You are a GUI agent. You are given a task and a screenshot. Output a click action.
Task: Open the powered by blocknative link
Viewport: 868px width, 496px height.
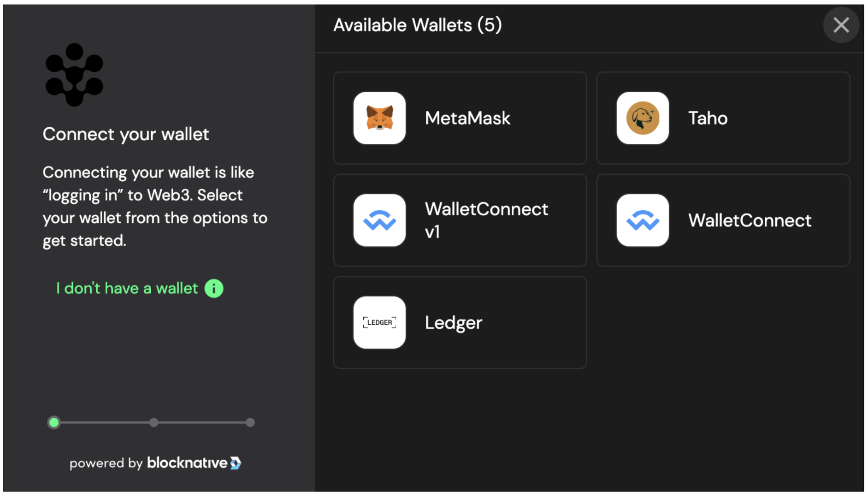(x=155, y=463)
